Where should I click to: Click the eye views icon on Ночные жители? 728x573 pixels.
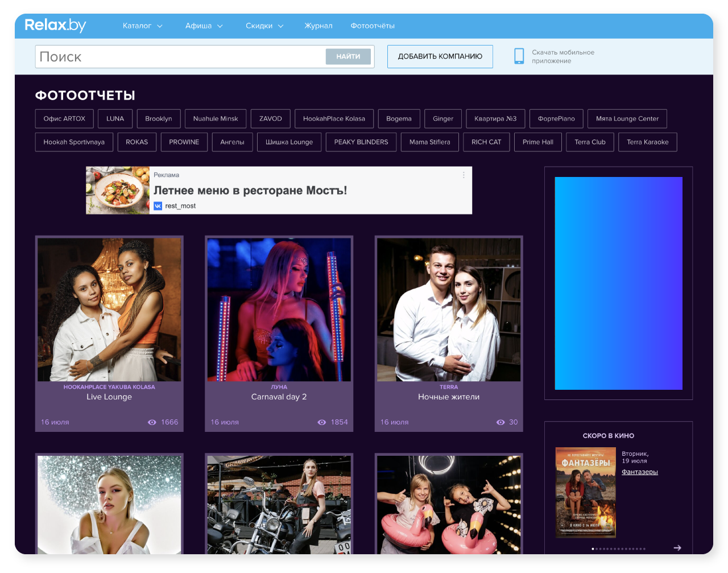click(500, 422)
